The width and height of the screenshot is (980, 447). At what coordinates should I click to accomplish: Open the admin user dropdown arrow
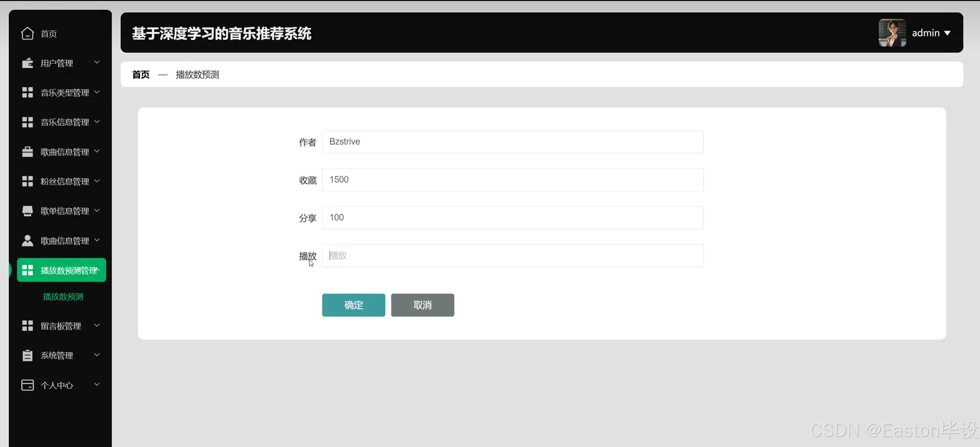[x=948, y=33]
